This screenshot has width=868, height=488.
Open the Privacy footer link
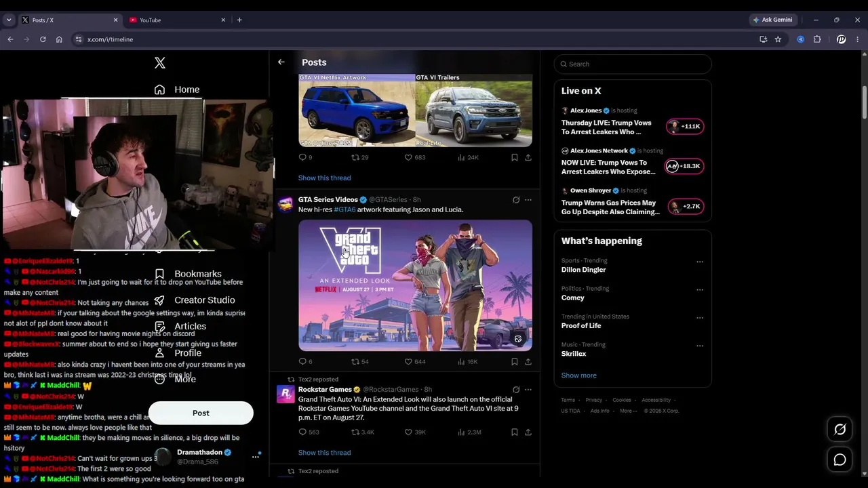tap(593, 400)
